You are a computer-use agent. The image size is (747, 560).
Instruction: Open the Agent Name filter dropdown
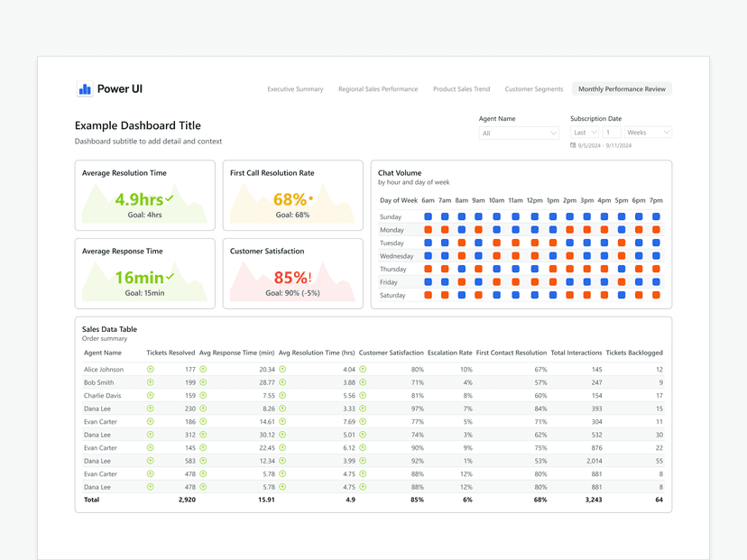(519, 132)
